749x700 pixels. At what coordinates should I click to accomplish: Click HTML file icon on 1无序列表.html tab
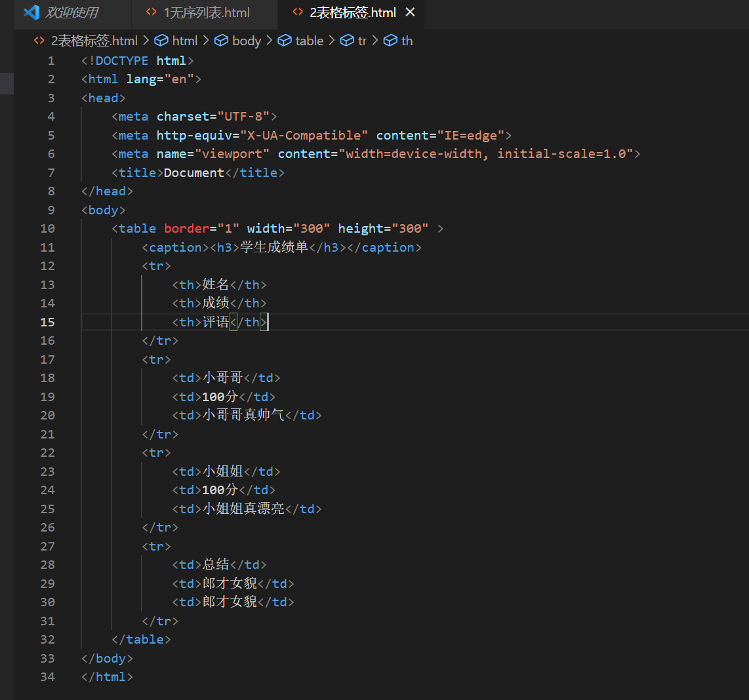(x=152, y=12)
